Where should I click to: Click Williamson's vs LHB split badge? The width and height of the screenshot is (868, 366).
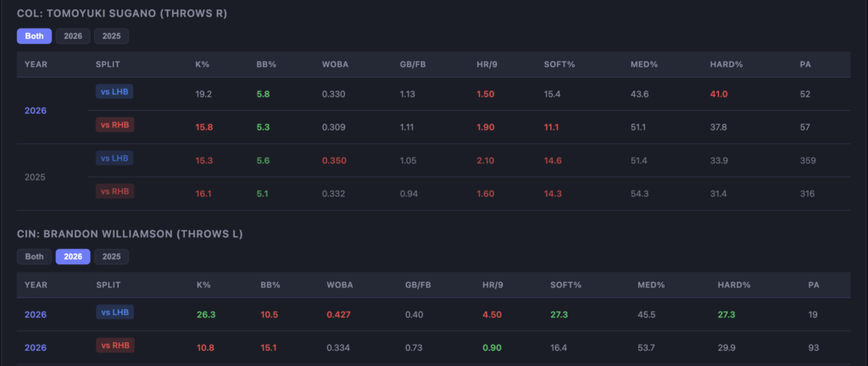pyautogui.click(x=115, y=313)
